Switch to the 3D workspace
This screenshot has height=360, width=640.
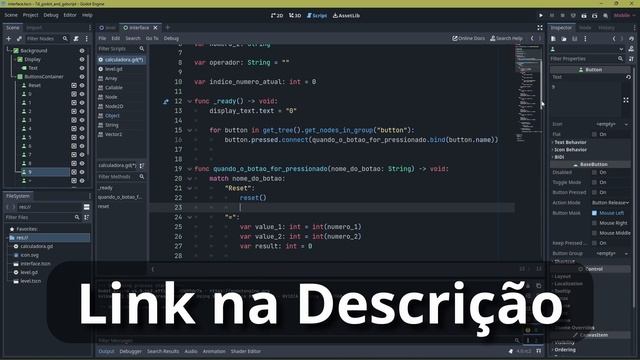tap(295, 16)
